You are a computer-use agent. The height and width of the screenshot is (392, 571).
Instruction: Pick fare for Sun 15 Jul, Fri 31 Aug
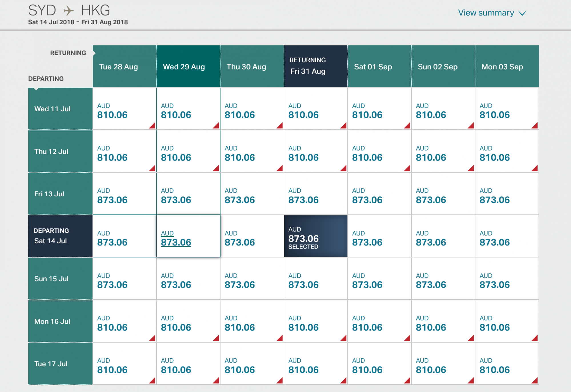coord(316,279)
